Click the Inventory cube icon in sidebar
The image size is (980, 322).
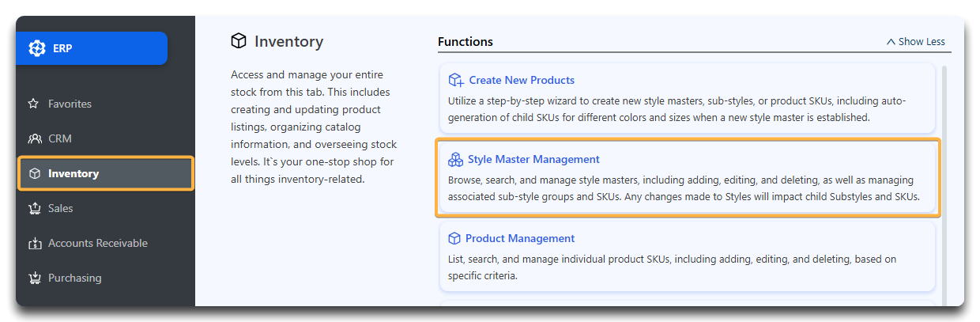[x=34, y=173]
